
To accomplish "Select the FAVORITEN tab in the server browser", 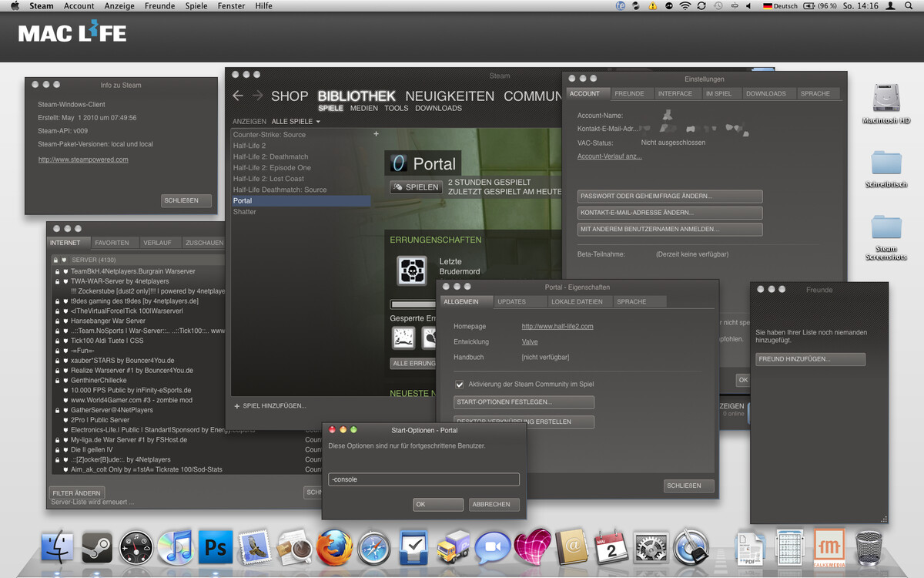I will pos(114,242).
